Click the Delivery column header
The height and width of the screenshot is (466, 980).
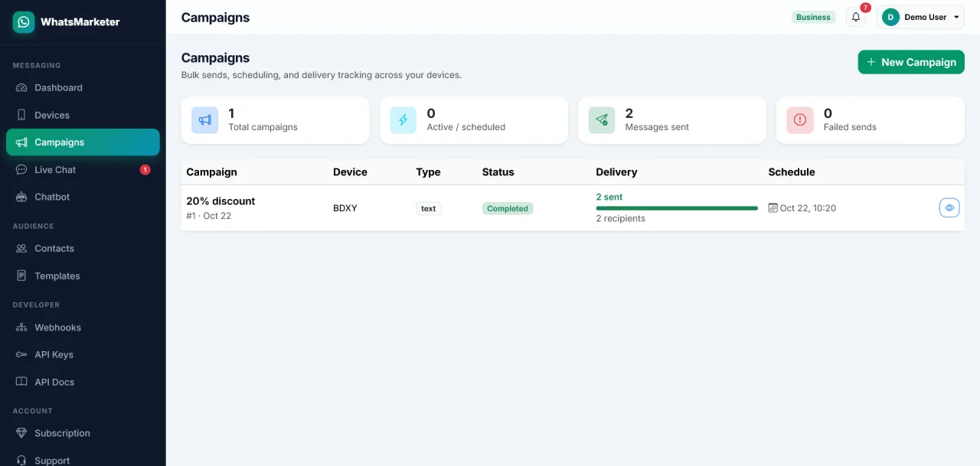tap(617, 172)
